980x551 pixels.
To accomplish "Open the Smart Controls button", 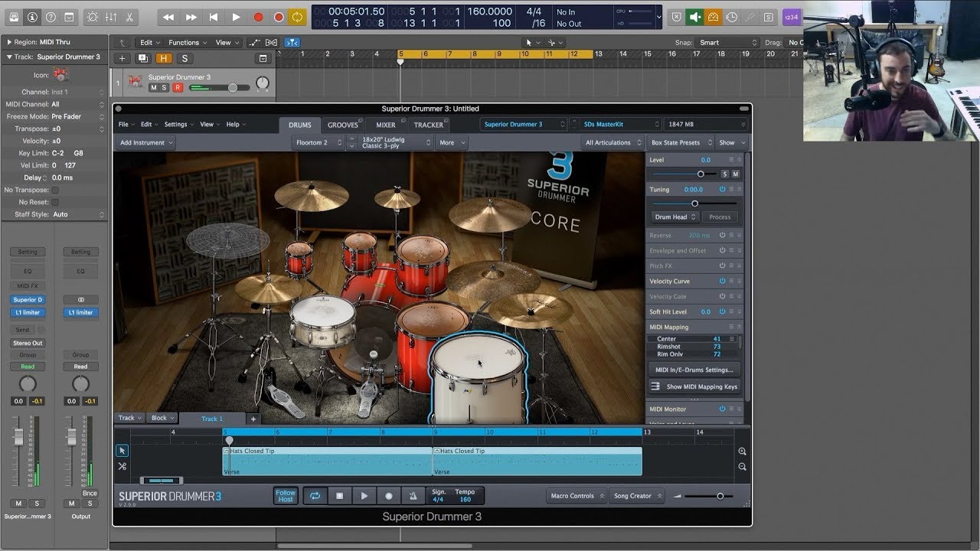I will pyautogui.click(x=93, y=16).
